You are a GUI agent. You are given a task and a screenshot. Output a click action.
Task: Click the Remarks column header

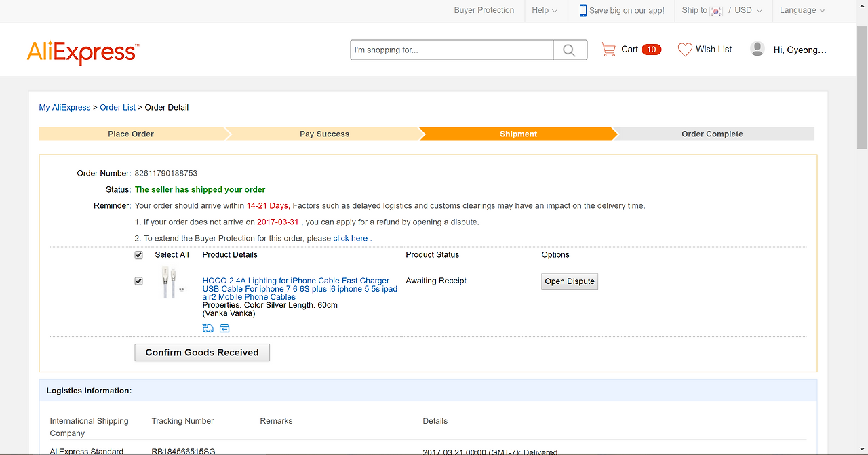tap(276, 421)
